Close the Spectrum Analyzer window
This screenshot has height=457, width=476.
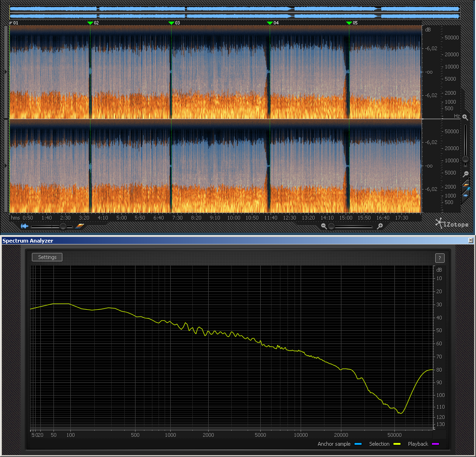(470, 240)
